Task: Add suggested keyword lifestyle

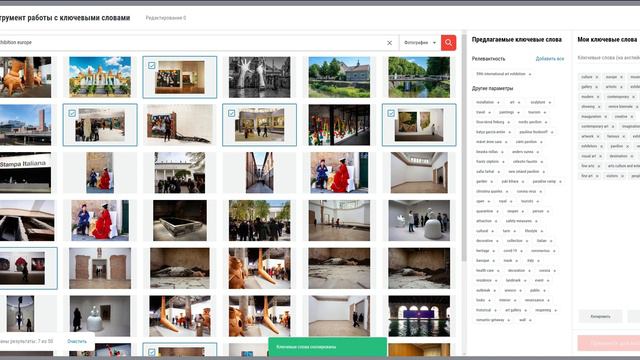Action: click(542, 231)
